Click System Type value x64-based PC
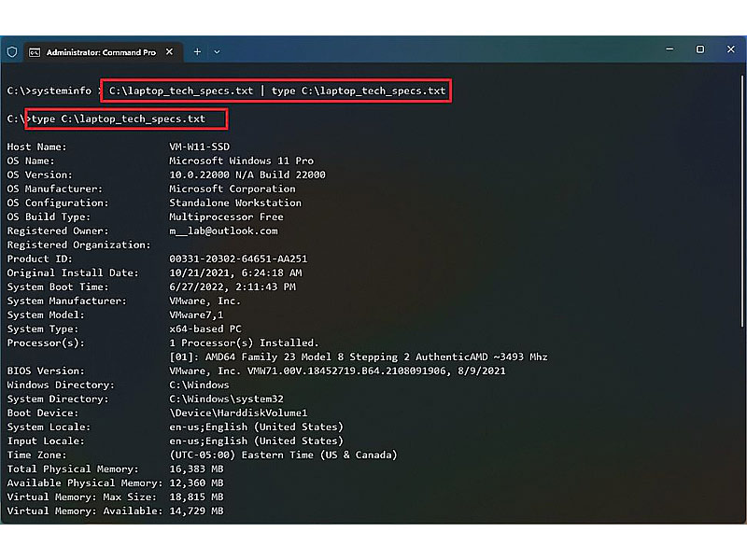This screenshot has height=560, width=747. point(205,329)
